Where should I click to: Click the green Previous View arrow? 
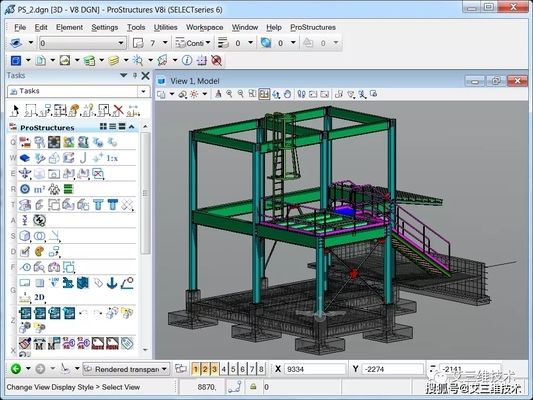[x=16, y=369]
